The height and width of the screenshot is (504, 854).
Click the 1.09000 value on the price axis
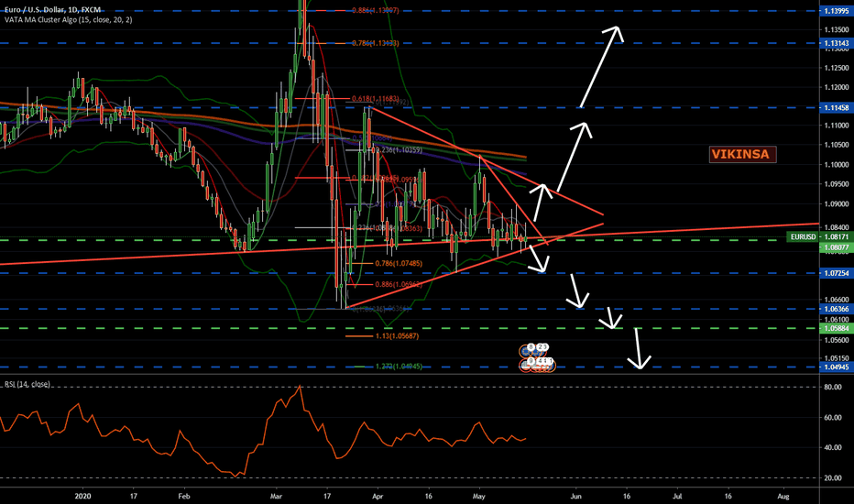836,204
